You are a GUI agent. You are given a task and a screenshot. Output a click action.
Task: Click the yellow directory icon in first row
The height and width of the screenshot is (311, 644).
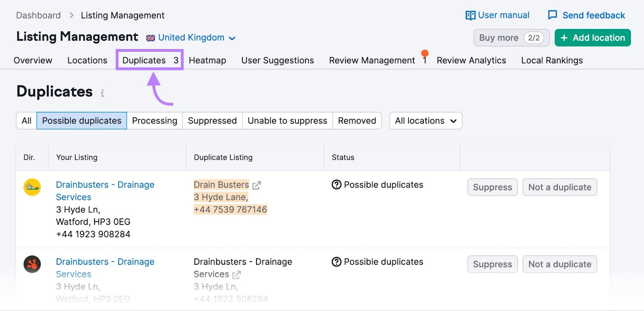(x=32, y=187)
